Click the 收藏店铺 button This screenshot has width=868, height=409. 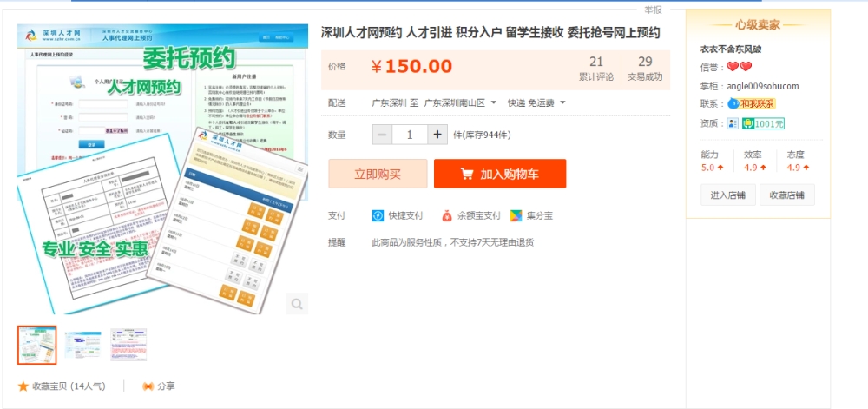pos(787,195)
